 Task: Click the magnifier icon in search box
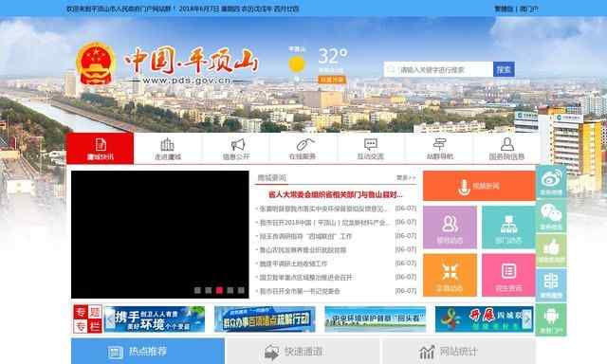coord(391,69)
